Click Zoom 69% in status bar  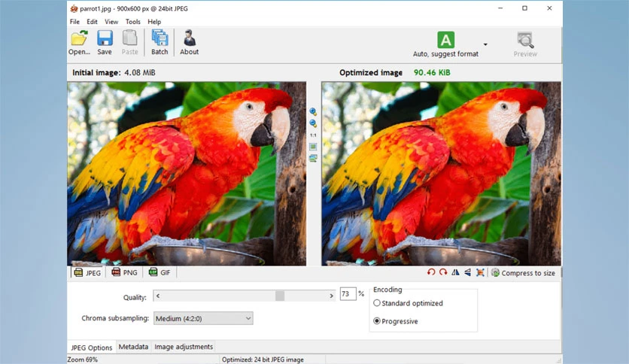[x=82, y=359]
